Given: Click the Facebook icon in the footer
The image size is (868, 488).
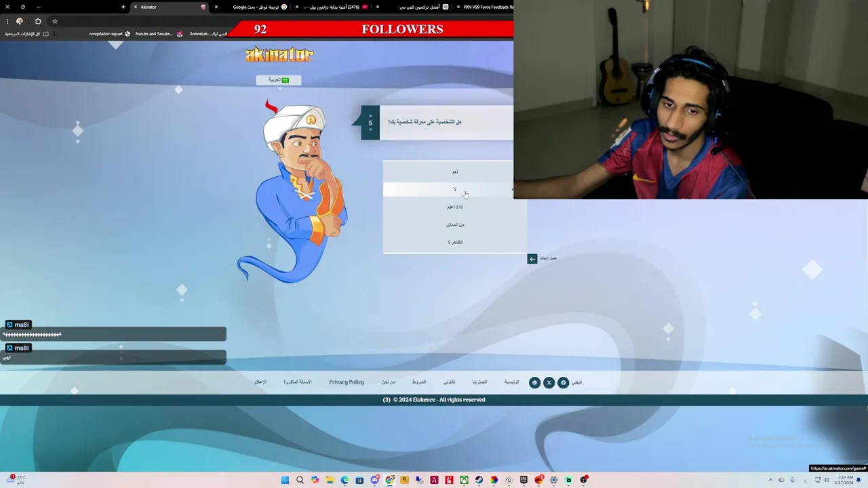Looking at the screenshot, I should [x=563, y=383].
